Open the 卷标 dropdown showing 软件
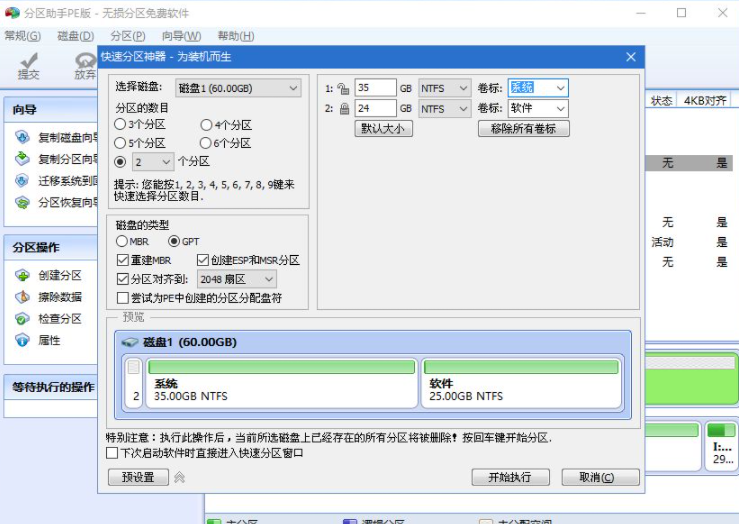Screen dimensions: 739x524 (x=537, y=108)
